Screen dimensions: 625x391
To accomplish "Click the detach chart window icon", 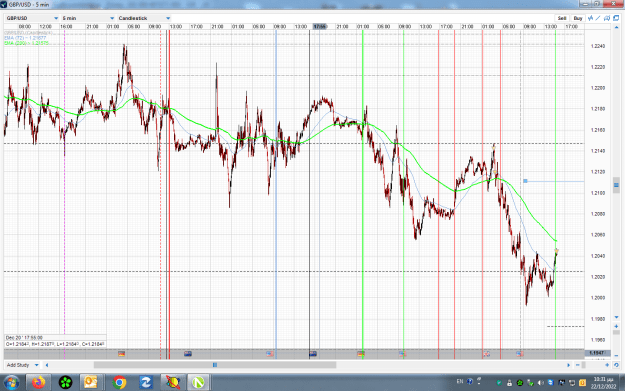I will pyautogui.click(x=616, y=18).
